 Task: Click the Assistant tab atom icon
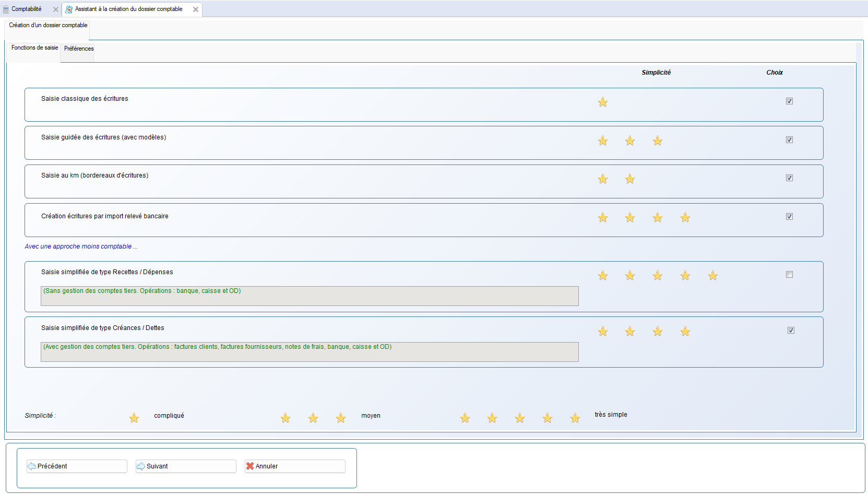click(x=69, y=9)
